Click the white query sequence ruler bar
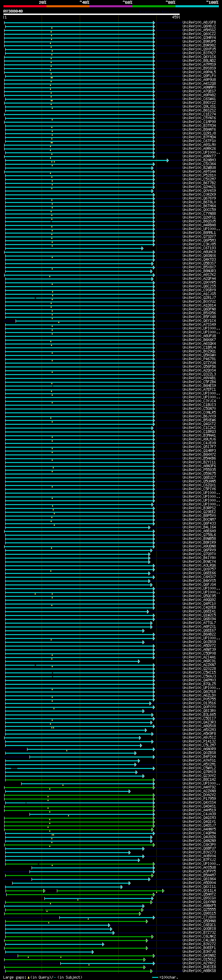The height and width of the screenshot is (980, 222). tap(92, 15)
